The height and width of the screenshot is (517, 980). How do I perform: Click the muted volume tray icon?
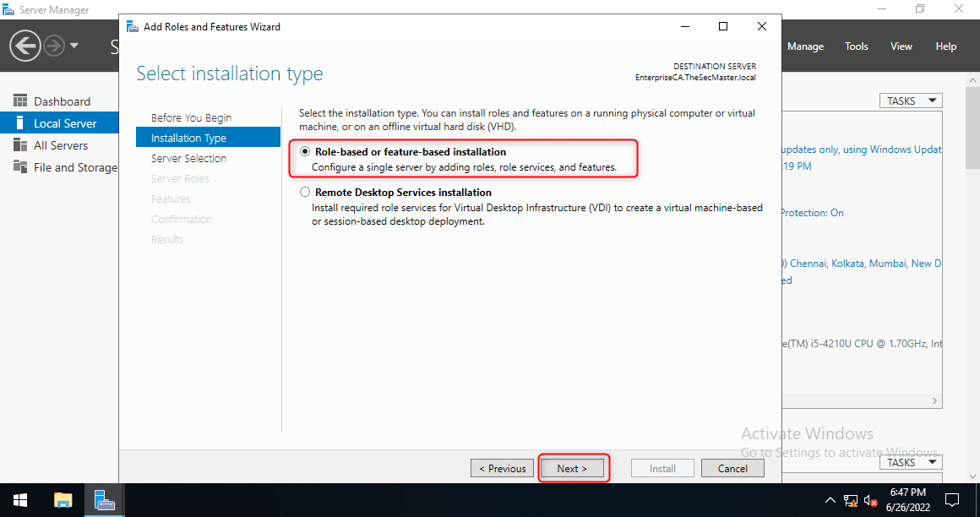click(x=871, y=501)
